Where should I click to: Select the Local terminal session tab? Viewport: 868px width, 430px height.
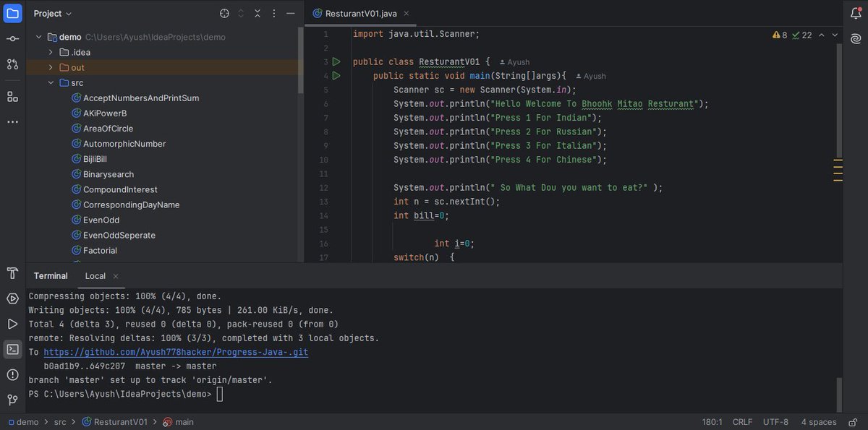click(95, 276)
